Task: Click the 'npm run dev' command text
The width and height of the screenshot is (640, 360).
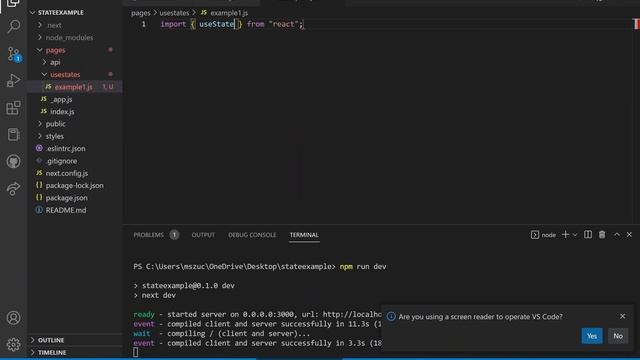Action: tap(363, 267)
